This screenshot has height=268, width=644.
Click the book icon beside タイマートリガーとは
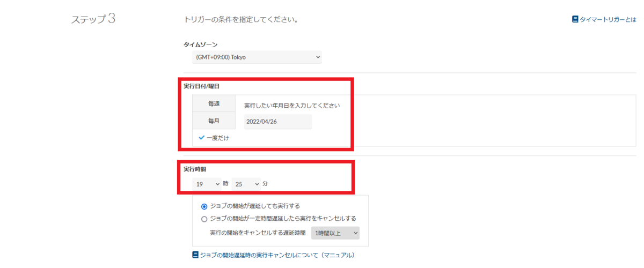coord(575,19)
